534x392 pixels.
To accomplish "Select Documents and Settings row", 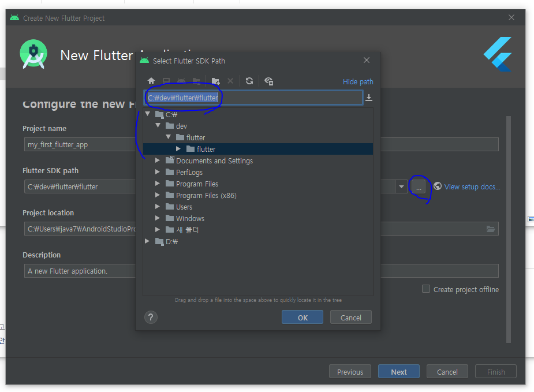I will (258, 160).
